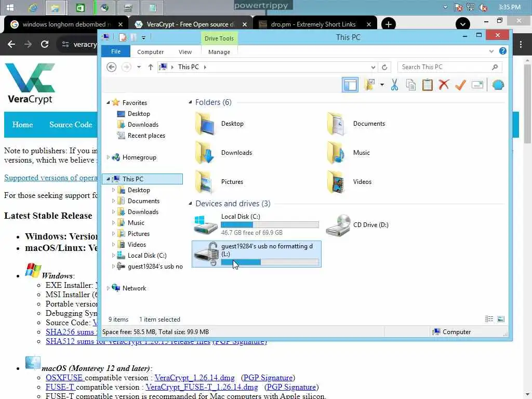Go back in Explorer navigation
Screen dimensions: 532x399
[x=111, y=67]
